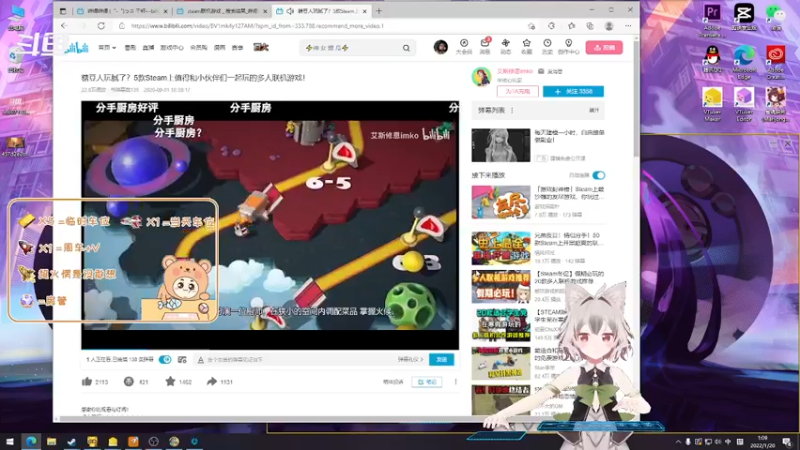Open the uploader name link 艾斯修恩imko
The height and width of the screenshot is (450, 800).
515,71
